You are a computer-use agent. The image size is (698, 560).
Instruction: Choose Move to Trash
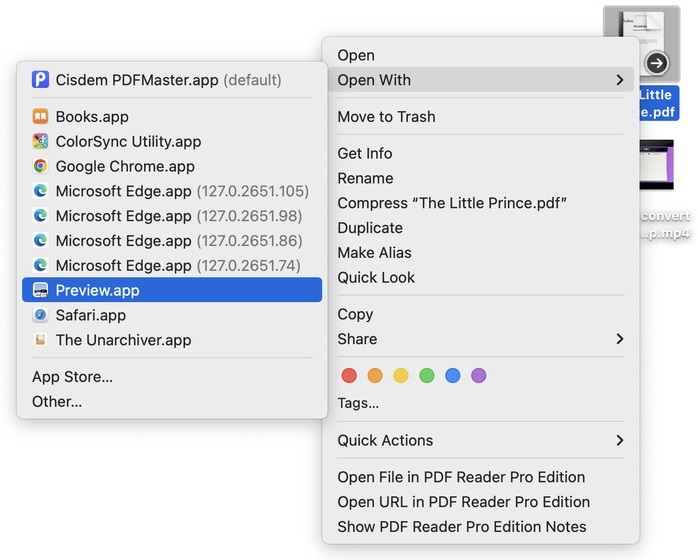[x=481, y=117]
